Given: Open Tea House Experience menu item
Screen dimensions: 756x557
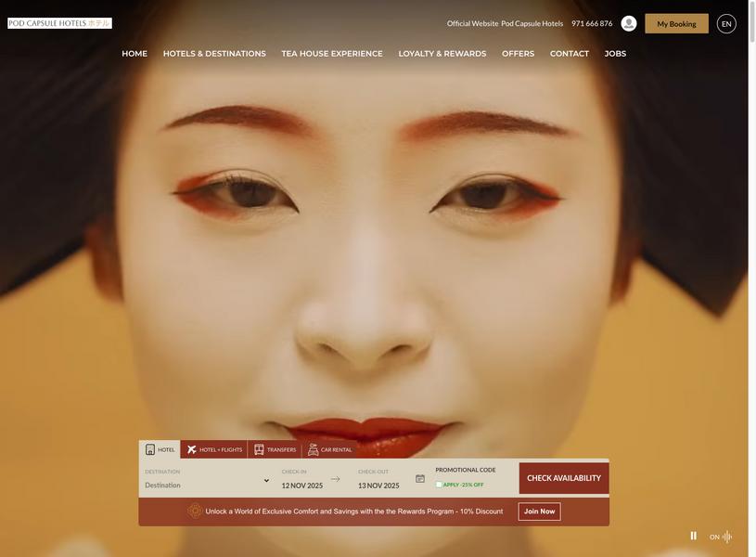Looking at the screenshot, I should click(x=332, y=54).
